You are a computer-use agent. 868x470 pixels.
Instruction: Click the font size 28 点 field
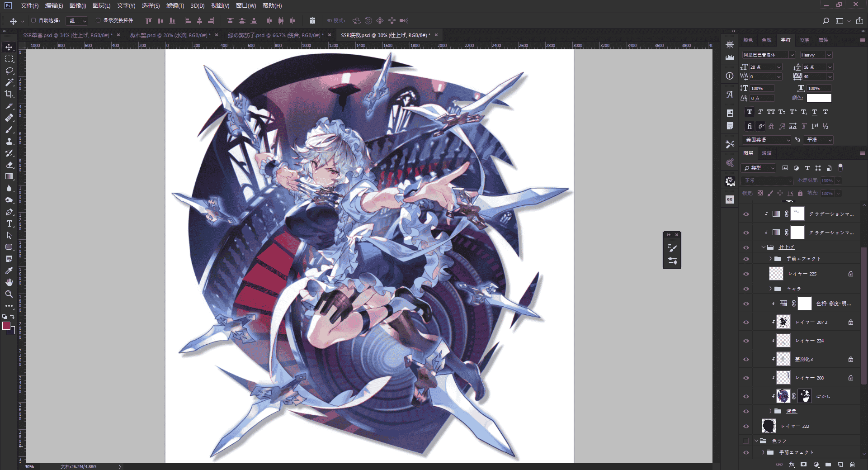pos(762,67)
